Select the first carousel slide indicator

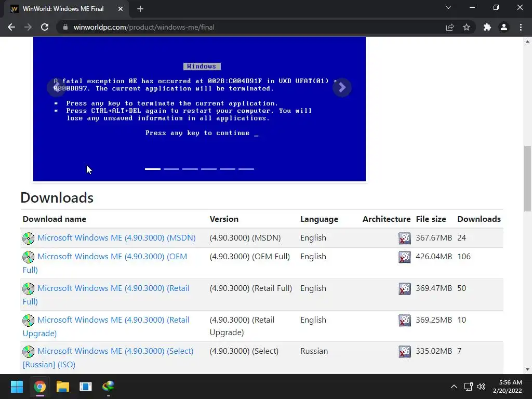click(x=153, y=169)
